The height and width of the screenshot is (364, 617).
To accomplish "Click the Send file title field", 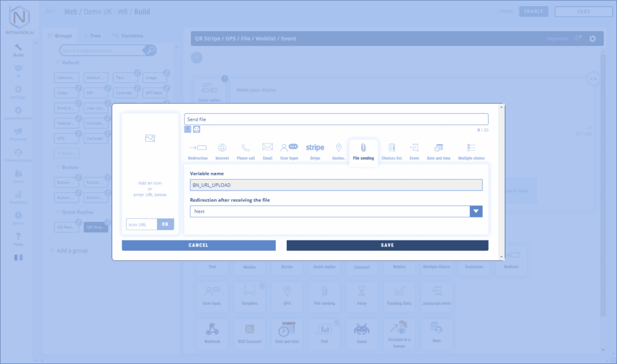I will (336, 119).
